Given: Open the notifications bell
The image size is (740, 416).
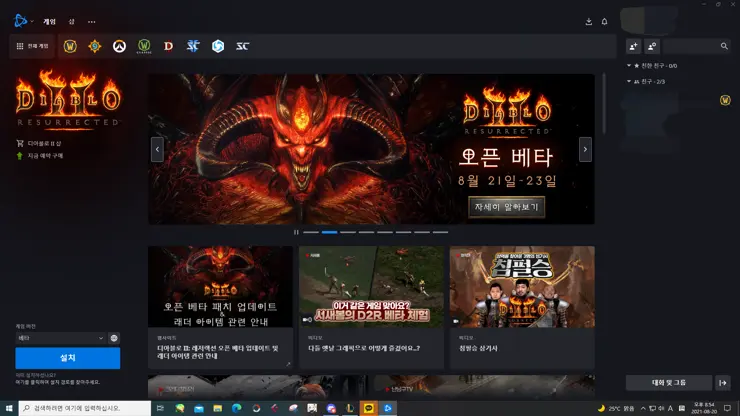Looking at the screenshot, I should pos(605,21).
